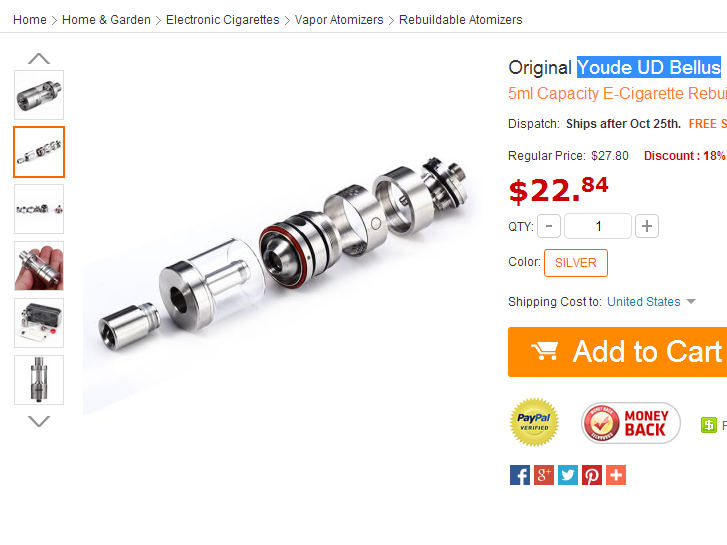Click the quantity input field
The width and height of the screenshot is (727, 545).
(x=598, y=226)
